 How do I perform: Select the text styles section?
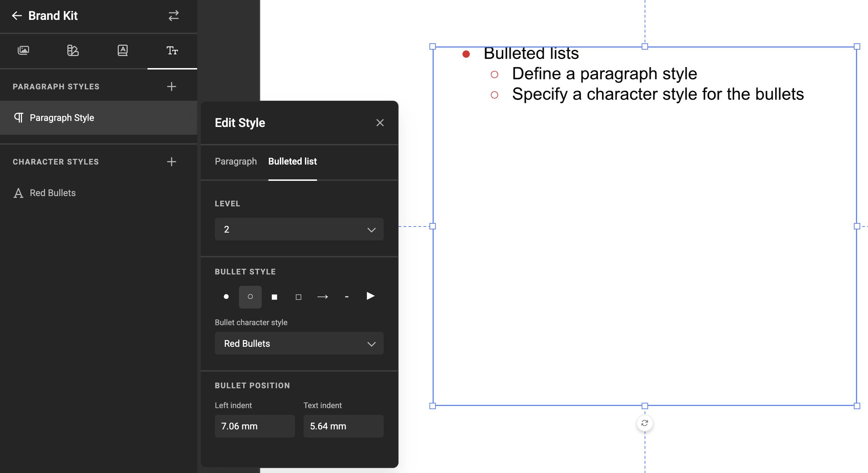172,51
